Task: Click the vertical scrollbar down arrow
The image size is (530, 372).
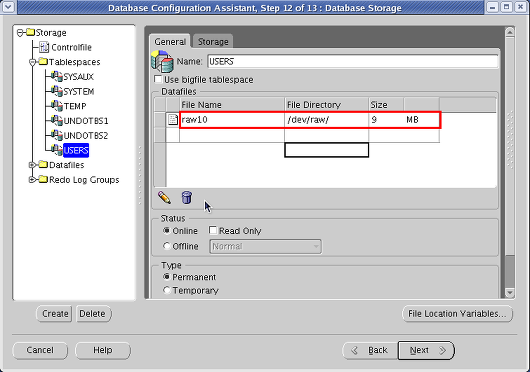Action: point(510,293)
